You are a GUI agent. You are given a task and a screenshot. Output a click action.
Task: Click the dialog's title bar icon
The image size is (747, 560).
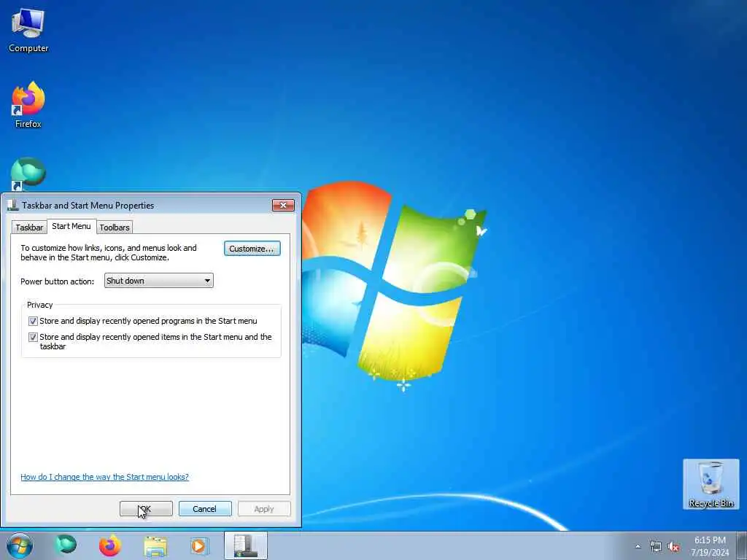(13, 205)
